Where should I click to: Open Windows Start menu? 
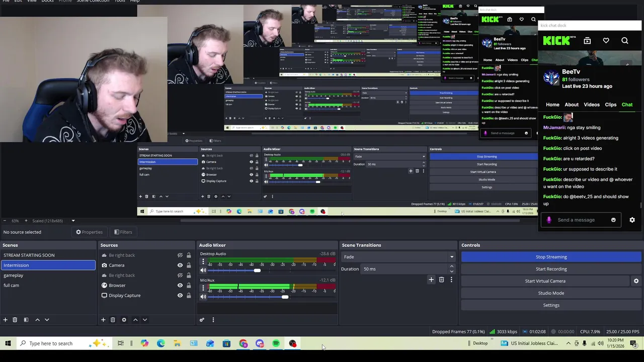pyautogui.click(x=8, y=343)
